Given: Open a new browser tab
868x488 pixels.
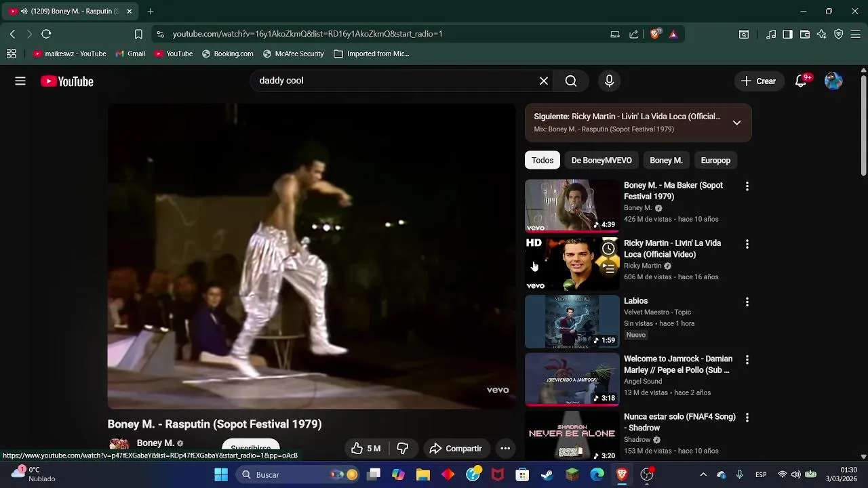Looking at the screenshot, I should click(x=151, y=12).
